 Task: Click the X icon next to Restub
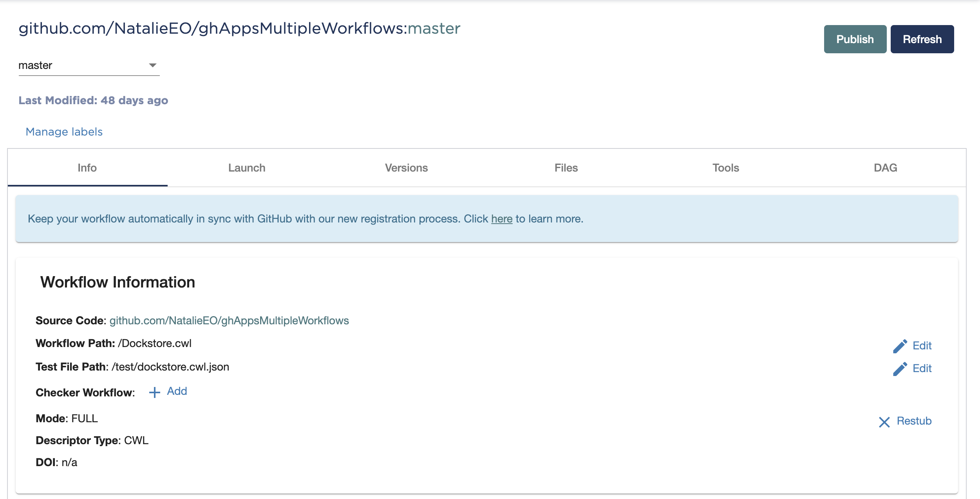pos(884,422)
